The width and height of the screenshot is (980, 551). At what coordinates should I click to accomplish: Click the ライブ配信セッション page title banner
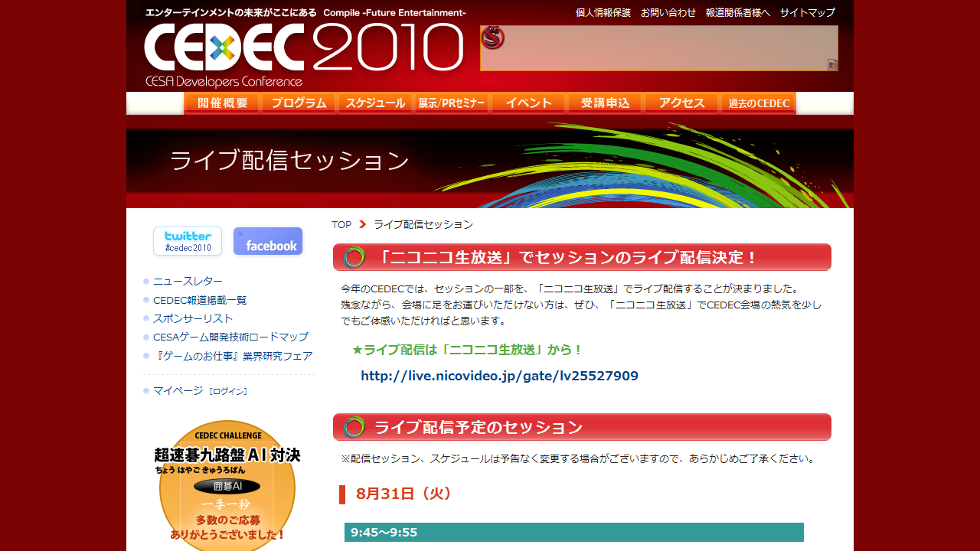(x=490, y=161)
